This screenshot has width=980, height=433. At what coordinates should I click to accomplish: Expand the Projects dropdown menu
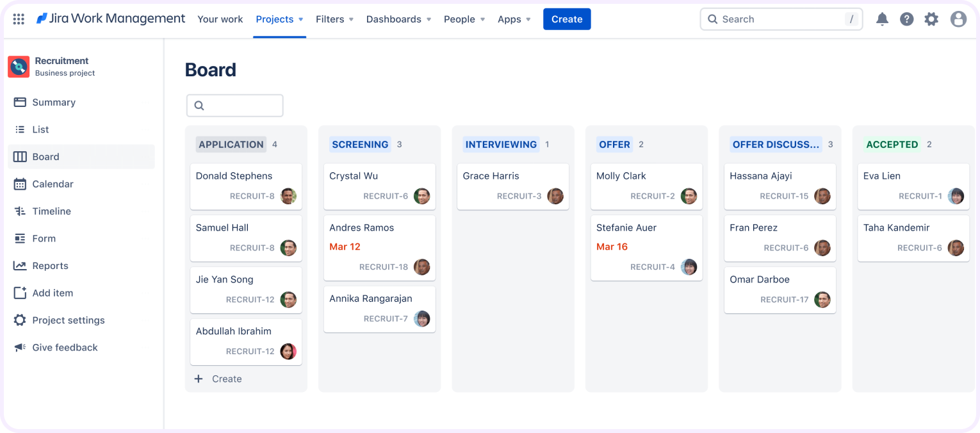pos(279,19)
